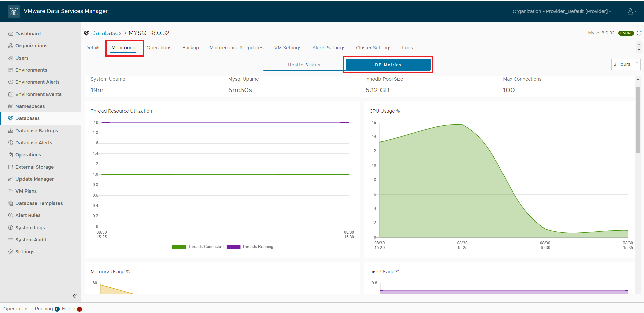
Task: Click the Update Manager icon
Action: [11, 179]
